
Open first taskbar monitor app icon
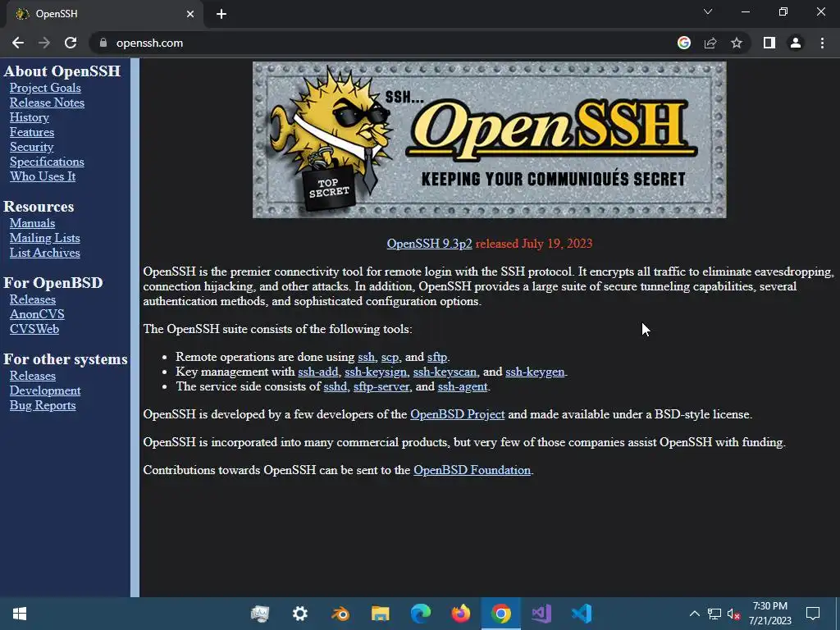[x=260, y=614]
